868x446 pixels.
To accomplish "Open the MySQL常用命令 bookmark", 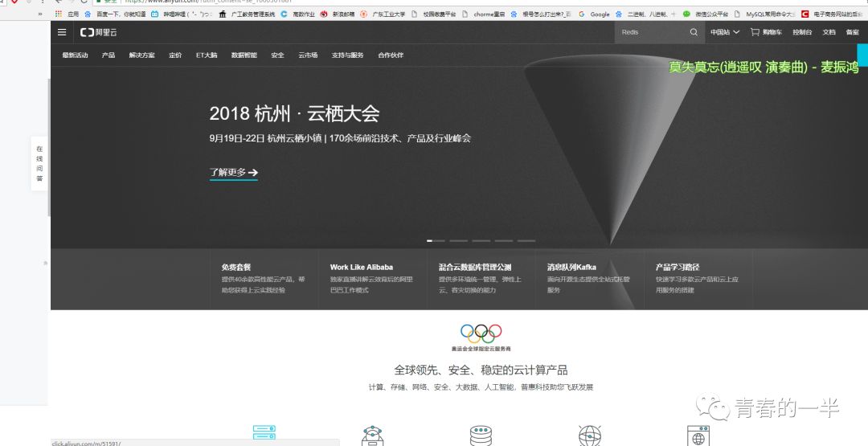I will 765,14.
